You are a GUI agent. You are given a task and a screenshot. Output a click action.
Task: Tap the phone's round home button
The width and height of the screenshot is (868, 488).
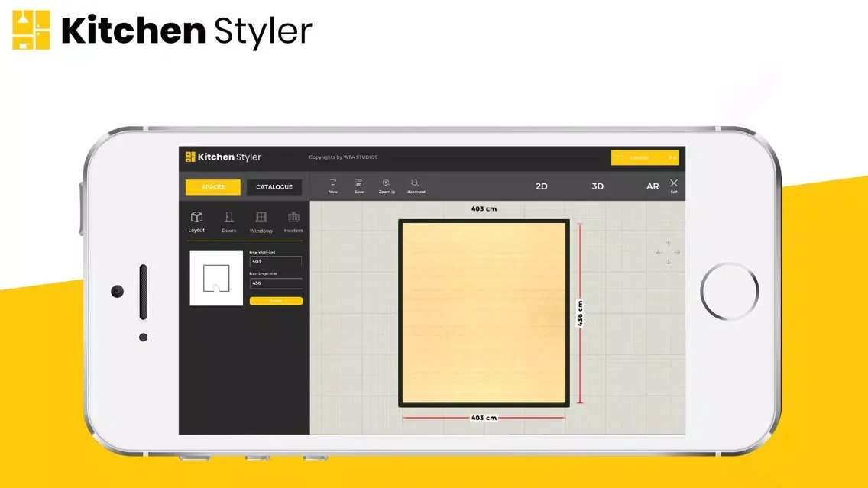click(x=729, y=291)
